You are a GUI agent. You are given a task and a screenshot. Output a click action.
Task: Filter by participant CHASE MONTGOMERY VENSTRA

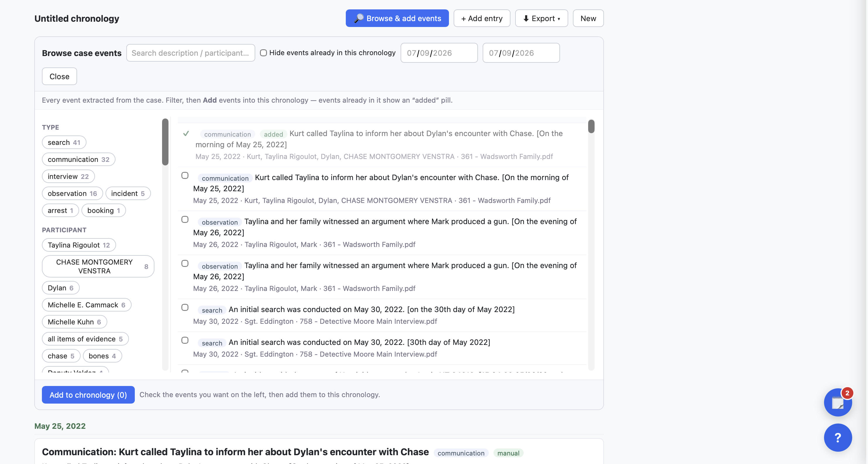pos(98,266)
